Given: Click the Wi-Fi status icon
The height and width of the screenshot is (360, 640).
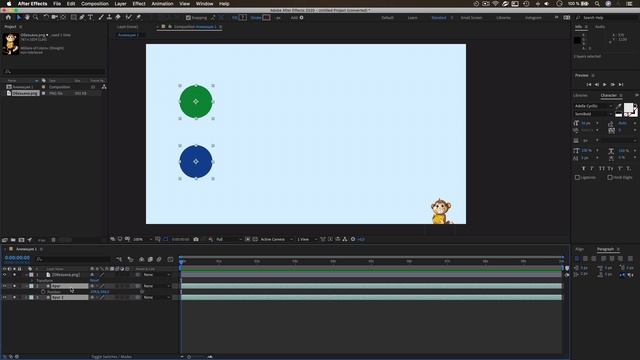Looking at the screenshot, I should [495, 4].
